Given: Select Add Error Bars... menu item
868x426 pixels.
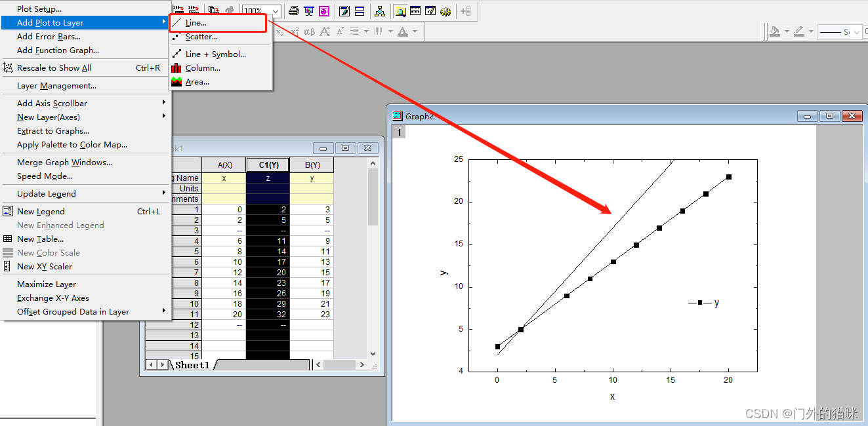Looking at the screenshot, I should pos(85,36).
